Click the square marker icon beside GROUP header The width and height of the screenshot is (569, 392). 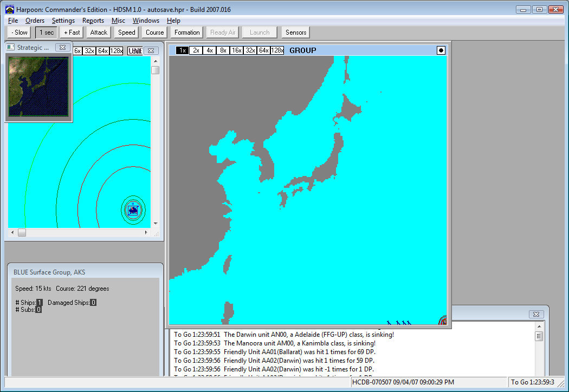(x=441, y=50)
